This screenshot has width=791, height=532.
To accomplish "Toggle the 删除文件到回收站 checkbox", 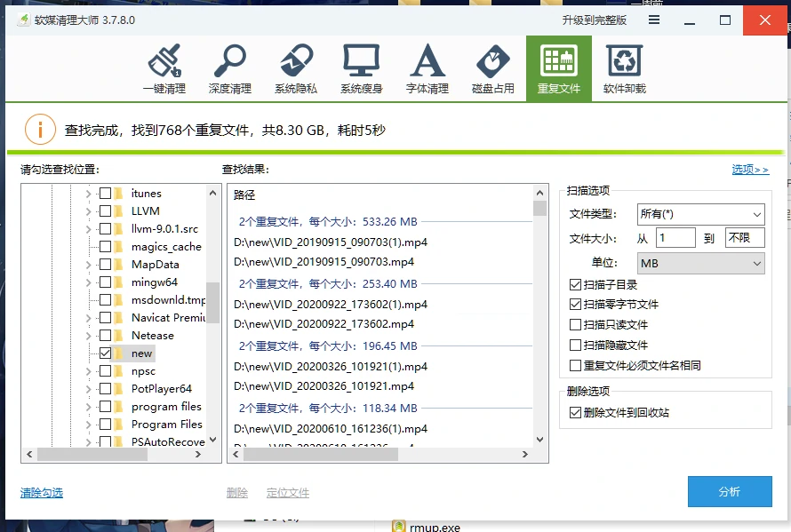I will pos(576,413).
